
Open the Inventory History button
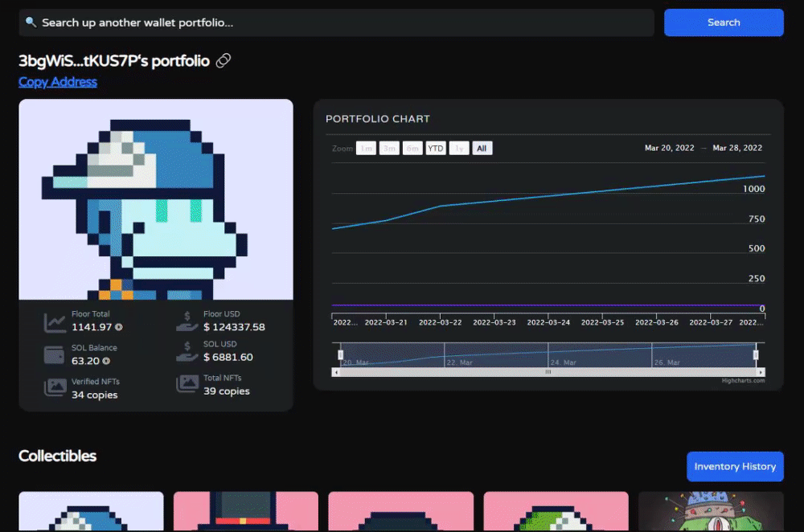coord(735,466)
